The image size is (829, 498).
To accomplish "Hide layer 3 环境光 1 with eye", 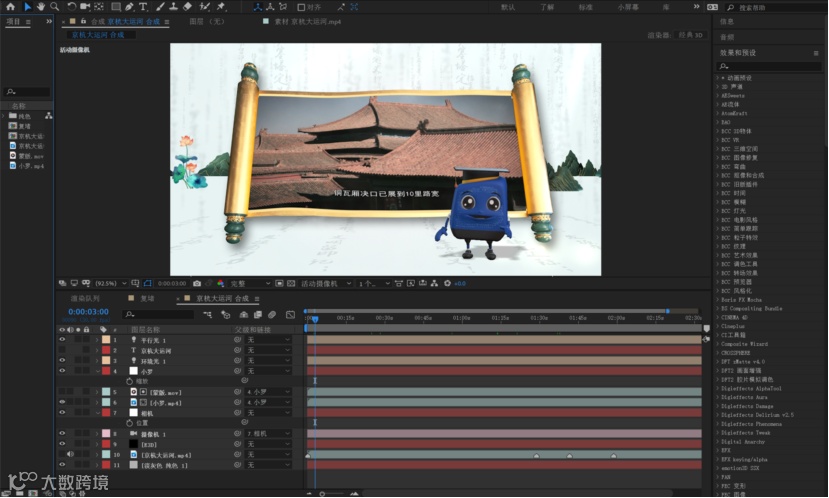I will pos(62,361).
